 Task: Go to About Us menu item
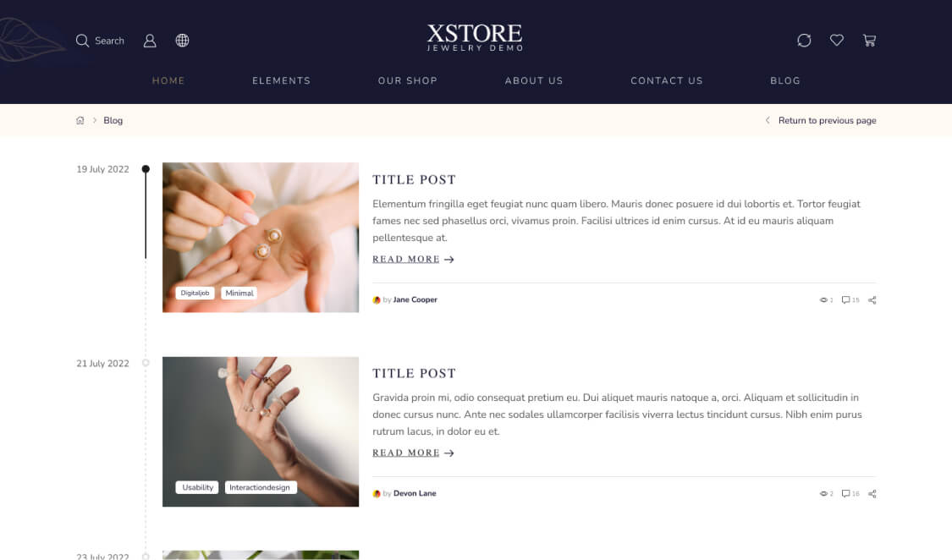click(534, 80)
